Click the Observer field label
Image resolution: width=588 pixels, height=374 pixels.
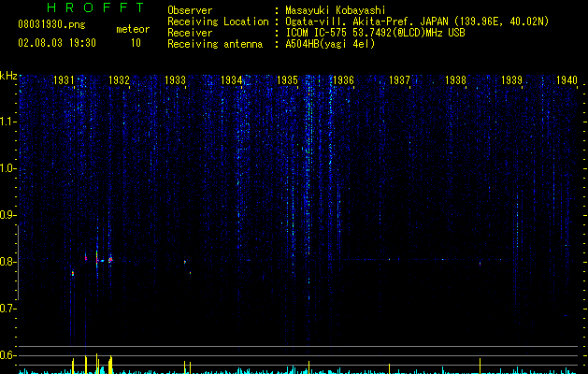click(190, 10)
